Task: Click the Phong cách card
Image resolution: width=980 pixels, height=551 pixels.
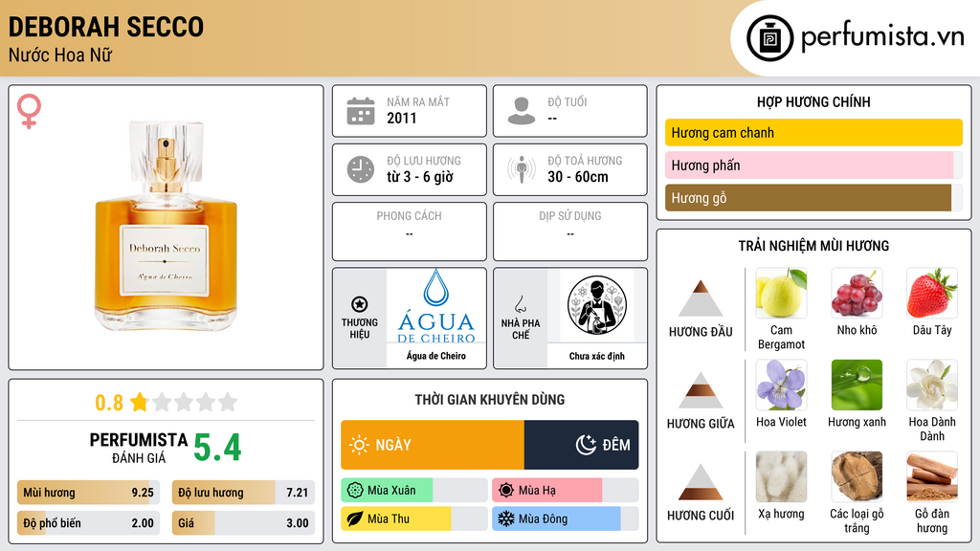Action: point(410,231)
